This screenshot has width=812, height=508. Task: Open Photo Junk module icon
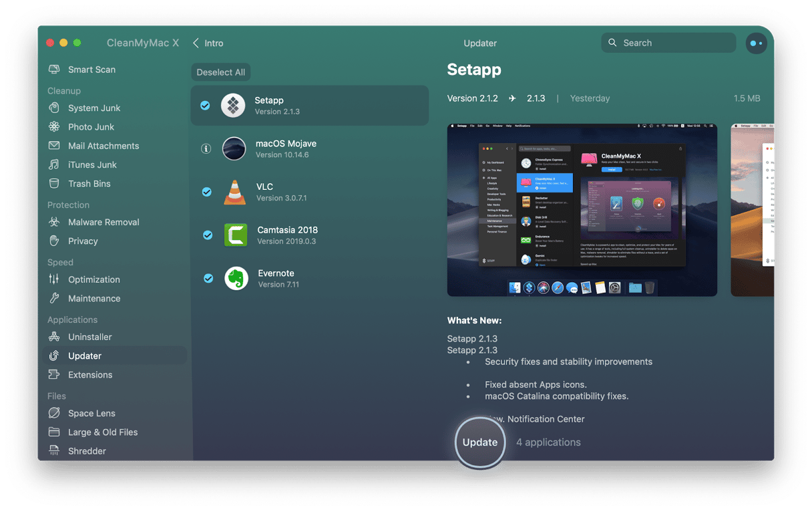(x=55, y=127)
